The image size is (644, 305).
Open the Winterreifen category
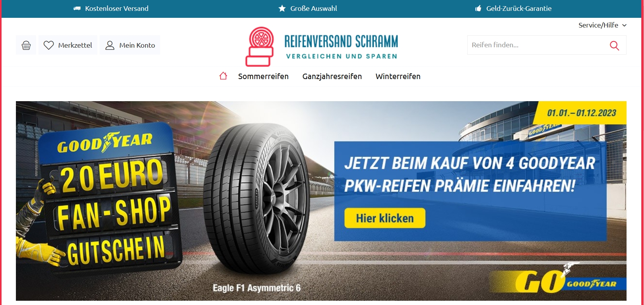pos(398,76)
